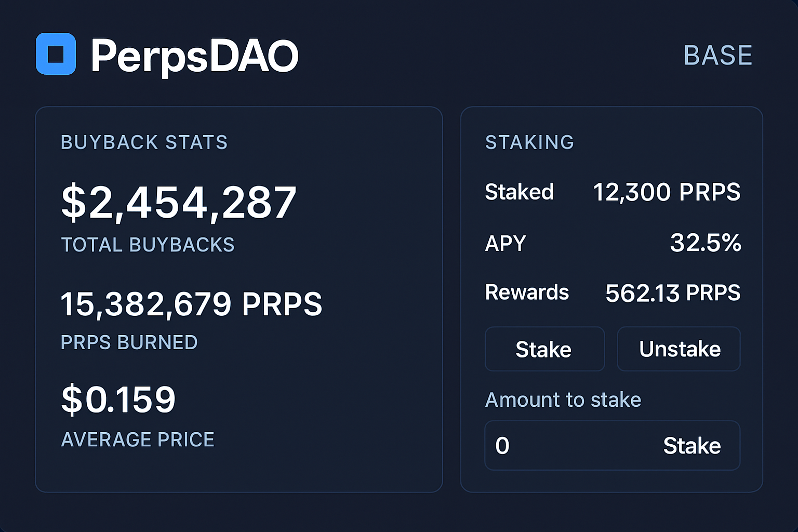
Task: Select the BASE network label
Action: 718,56
